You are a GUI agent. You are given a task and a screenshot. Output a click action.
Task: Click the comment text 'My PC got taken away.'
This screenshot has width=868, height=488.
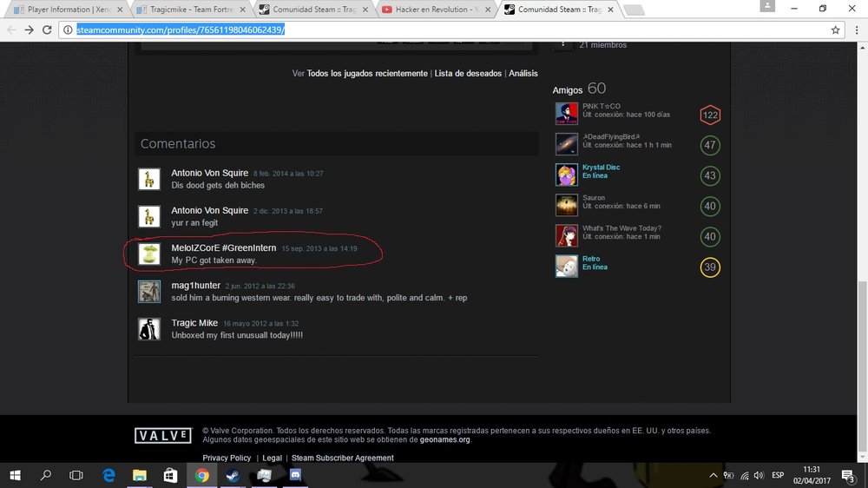point(214,260)
